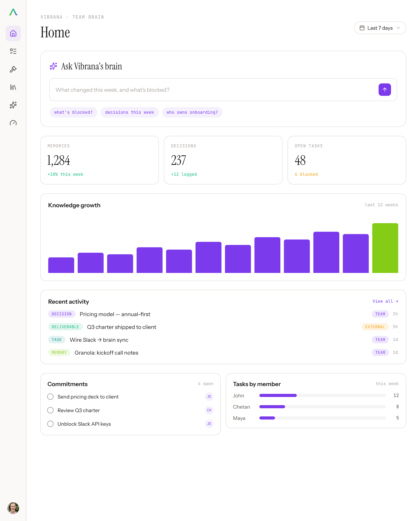Click "+12 logged" decisions note
The image size is (420, 521).
click(184, 174)
